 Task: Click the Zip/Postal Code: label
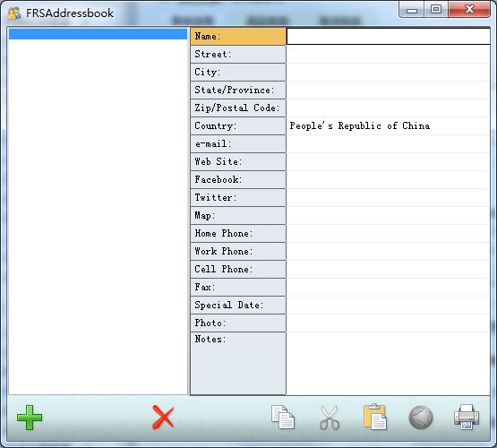(238, 108)
